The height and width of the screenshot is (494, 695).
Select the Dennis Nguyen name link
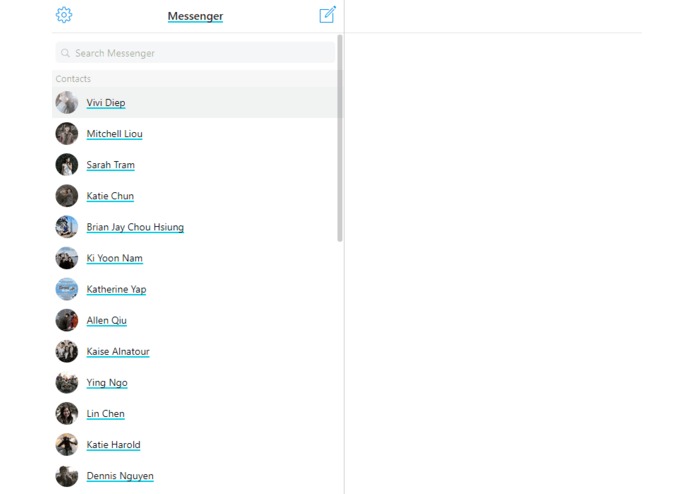[120, 476]
